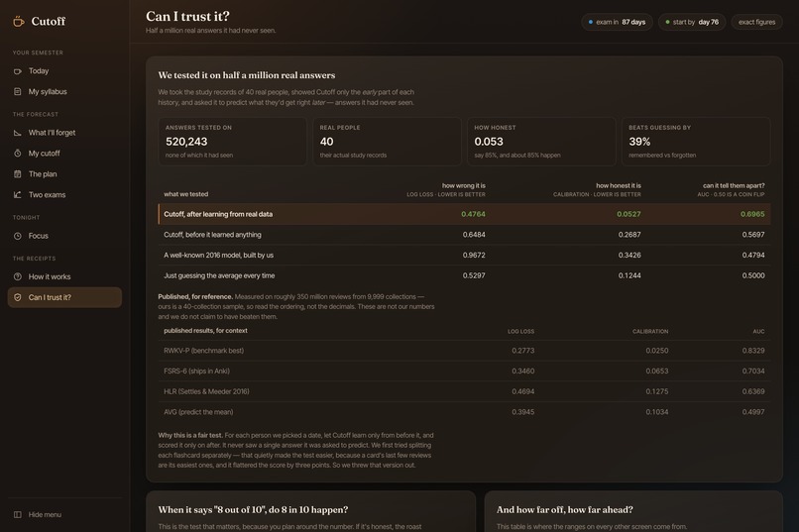Click the FSRS-6 (ships in Anki) row
The image size is (799, 532).
pyautogui.click(x=464, y=372)
